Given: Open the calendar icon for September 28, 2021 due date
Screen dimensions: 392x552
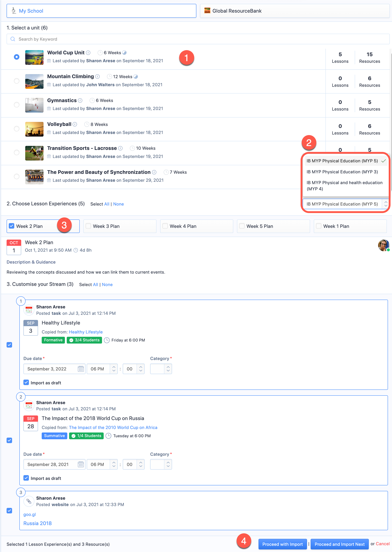Looking at the screenshot, I should coord(81,464).
